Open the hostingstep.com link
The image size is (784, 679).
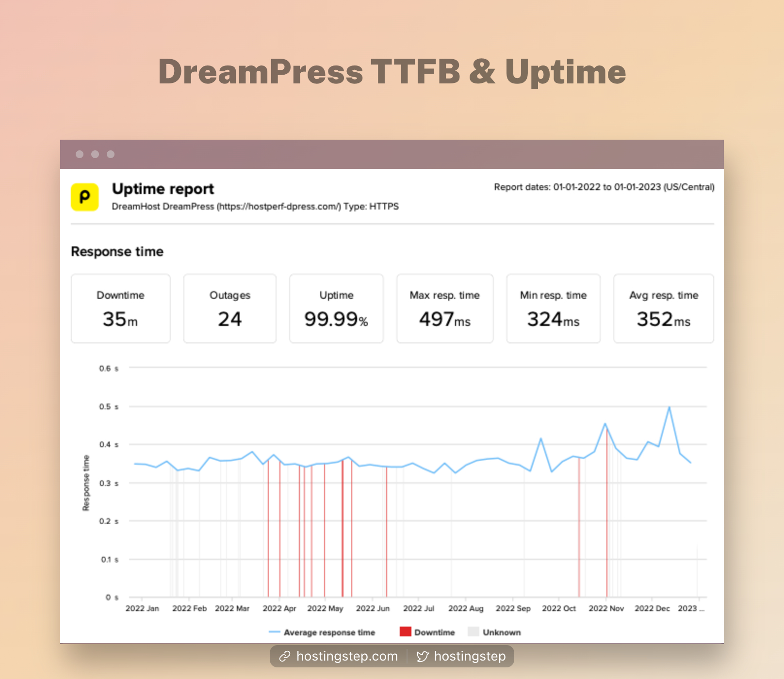(347, 656)
